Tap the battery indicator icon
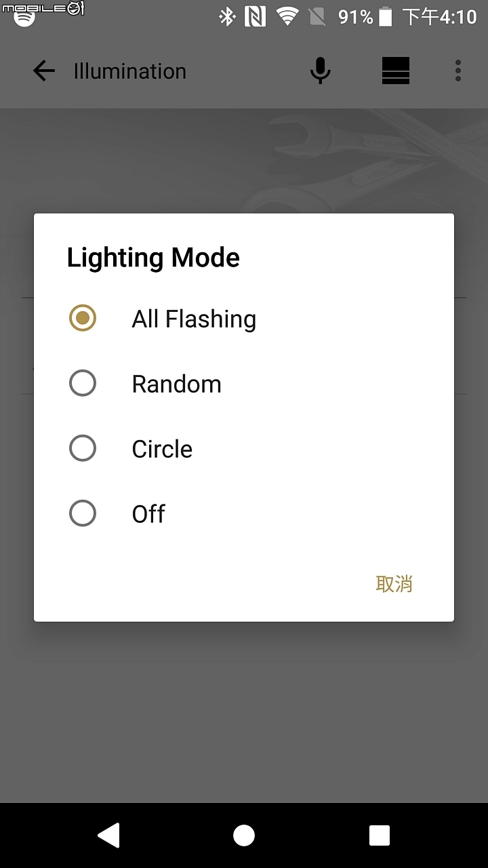Image resolution: width=488 pixels, height=868 pixels. tap(386, 17)
